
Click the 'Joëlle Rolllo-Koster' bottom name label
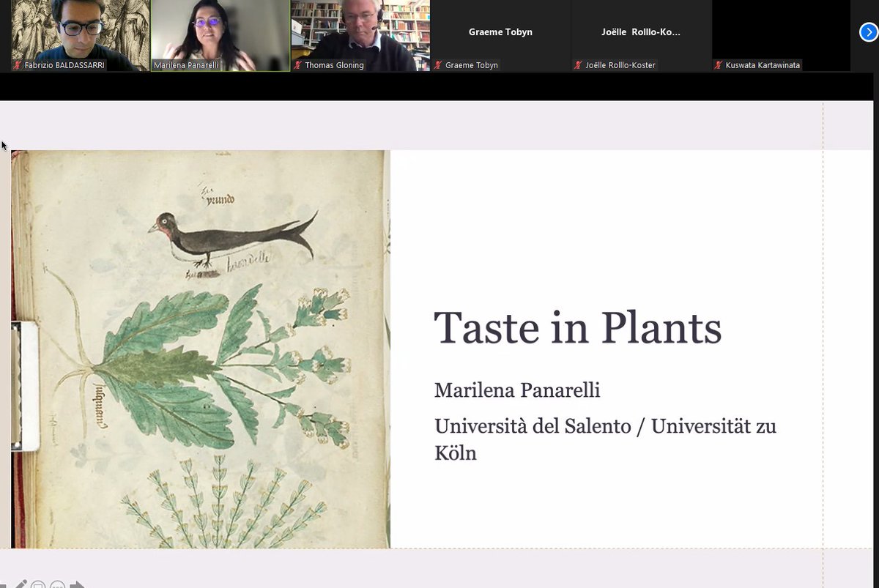point(620,65)
